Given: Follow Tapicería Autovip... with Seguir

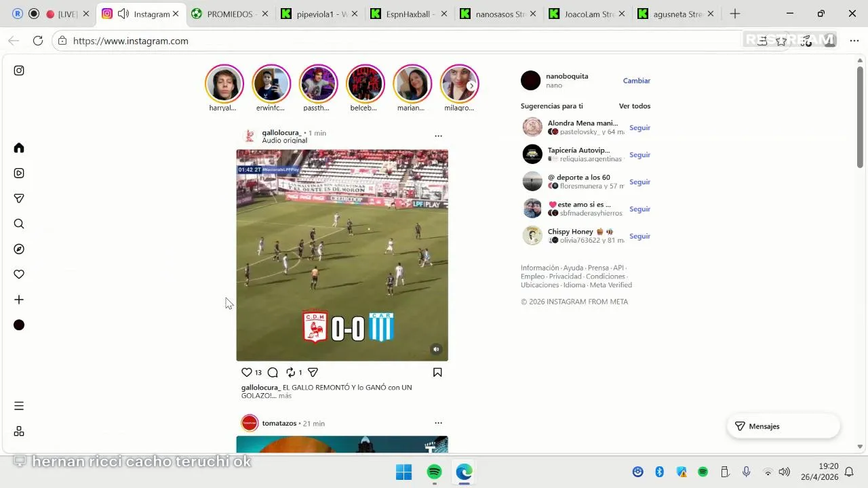Looking at the screenshot, I should coord(639,155).
